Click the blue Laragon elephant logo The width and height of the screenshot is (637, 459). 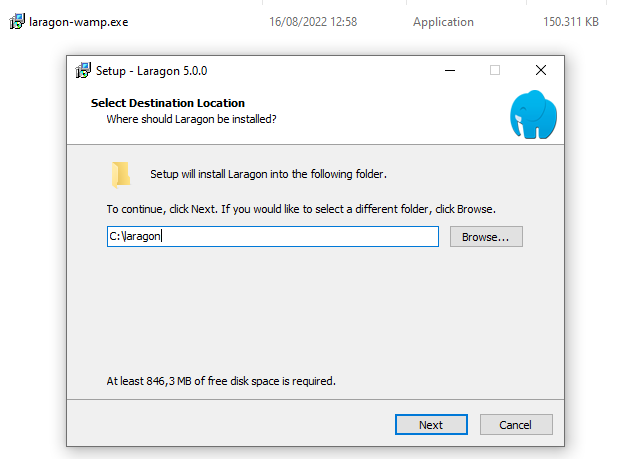point(533,115)
